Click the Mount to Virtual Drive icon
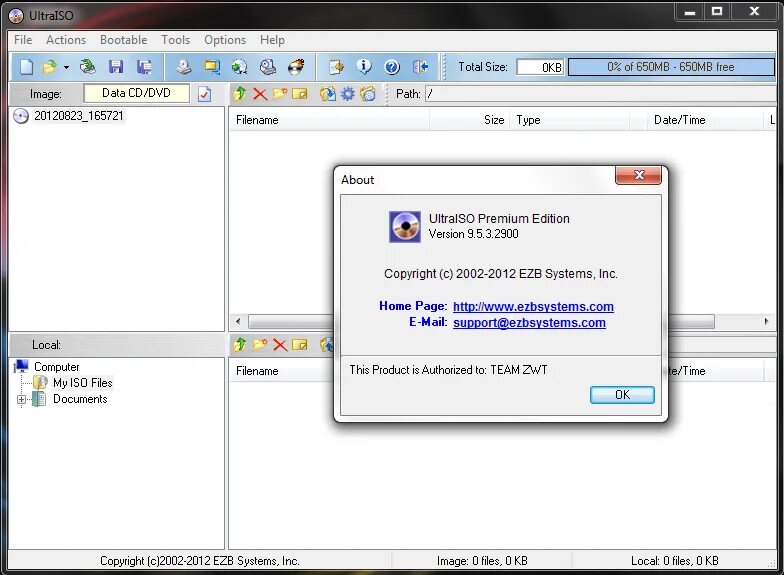Viewport: 784px width, 575px height. pos(268,66)
